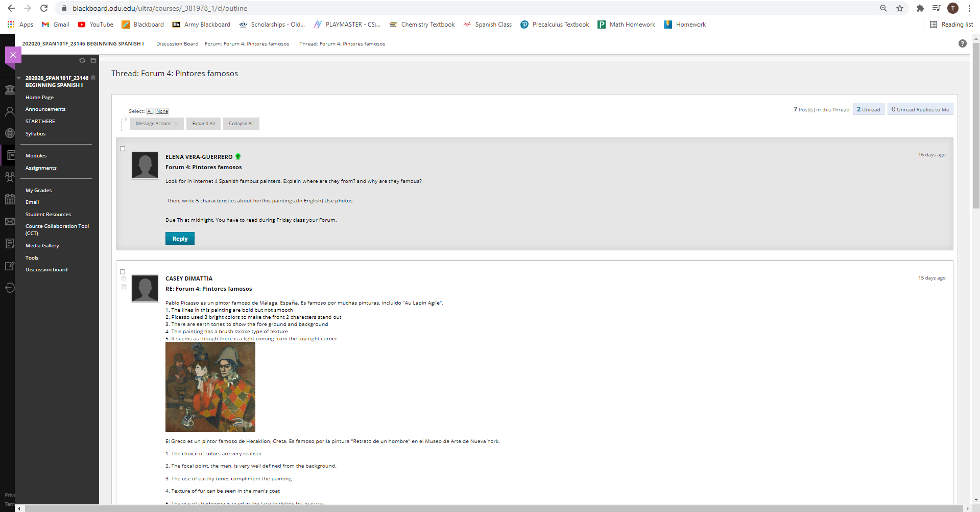Click the Discussion Board breadcrumb link
The height and width of the screenshot is (512, 980).
(177, 44)
